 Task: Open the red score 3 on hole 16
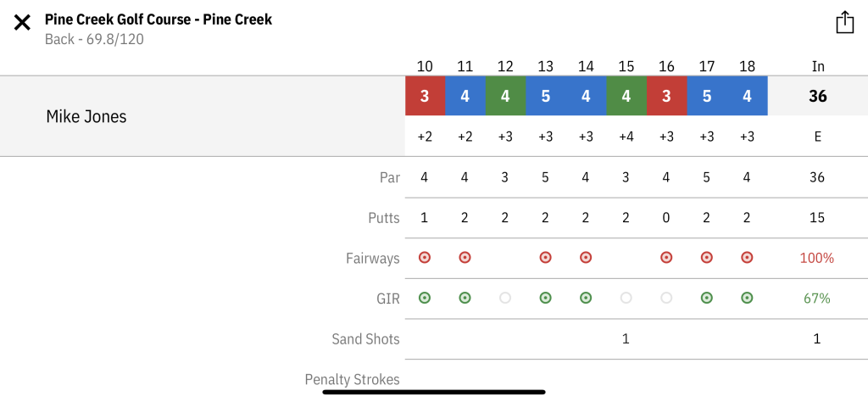coord(666,96)
